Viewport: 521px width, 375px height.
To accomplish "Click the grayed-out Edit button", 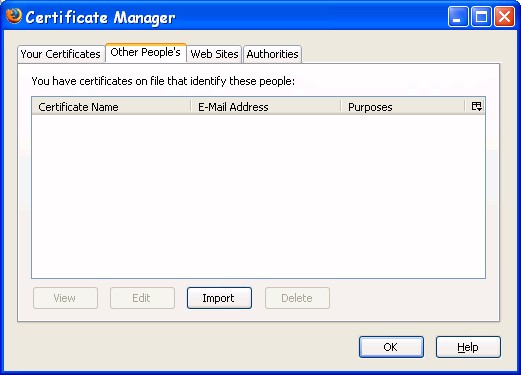I will pos(142,298).
